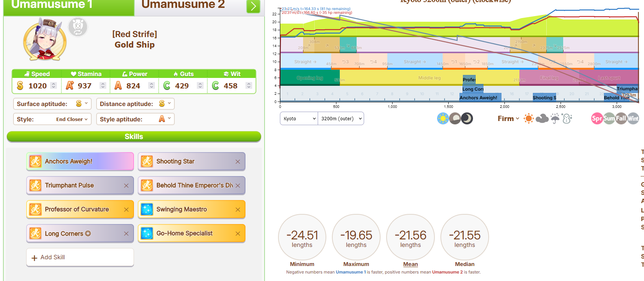Click Triumphant Pulse marker on chart

(627, 89)
